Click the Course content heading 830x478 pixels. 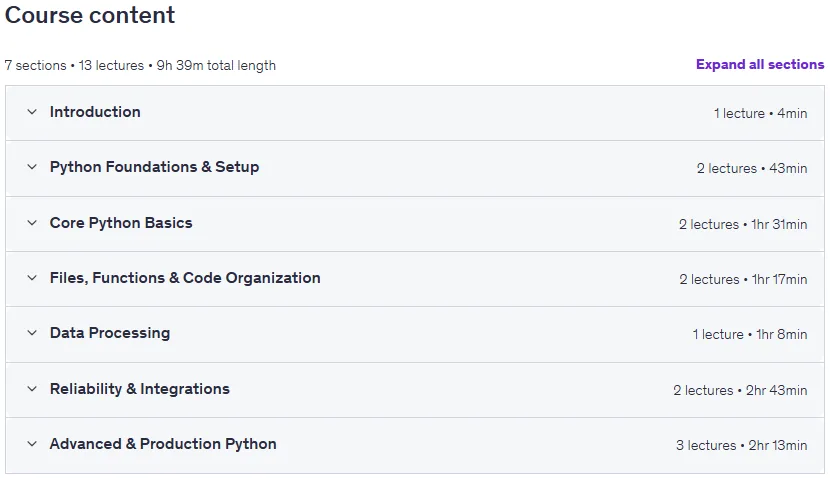click(90, 15)
